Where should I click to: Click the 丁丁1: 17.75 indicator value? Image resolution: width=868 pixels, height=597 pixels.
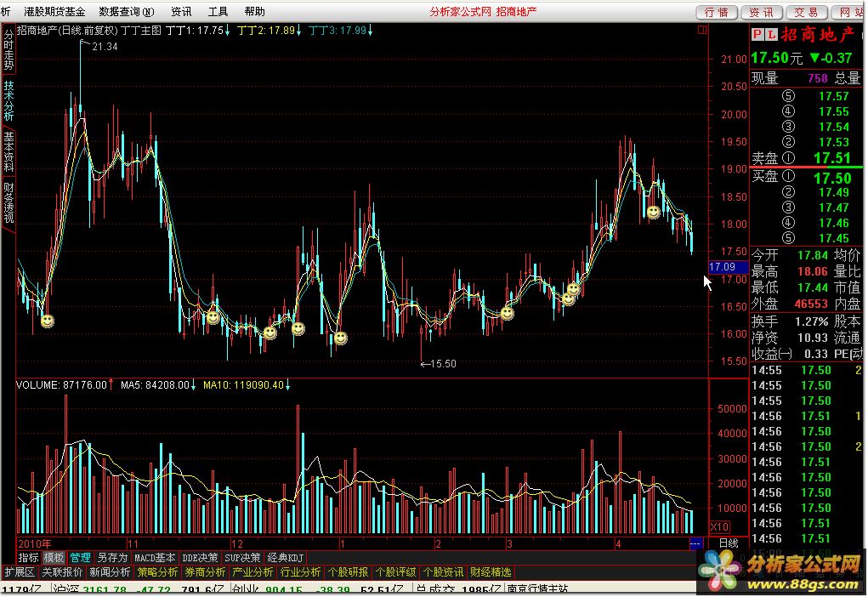coord(197,31)
